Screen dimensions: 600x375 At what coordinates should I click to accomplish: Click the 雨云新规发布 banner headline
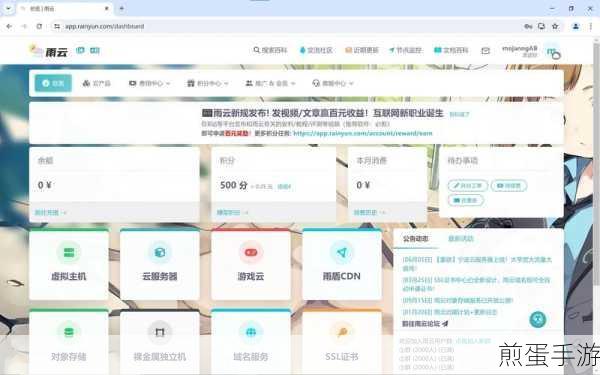tap(322, 113)
